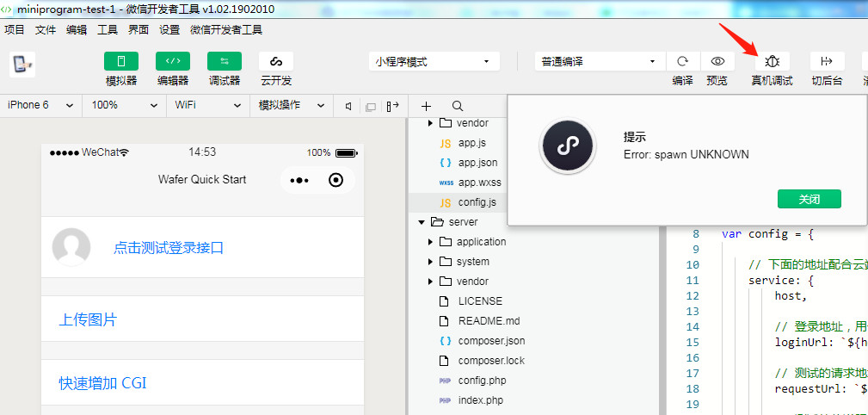Open 云开发 cloud development
This screenshot has height=415, width=868.
(275, 61)
